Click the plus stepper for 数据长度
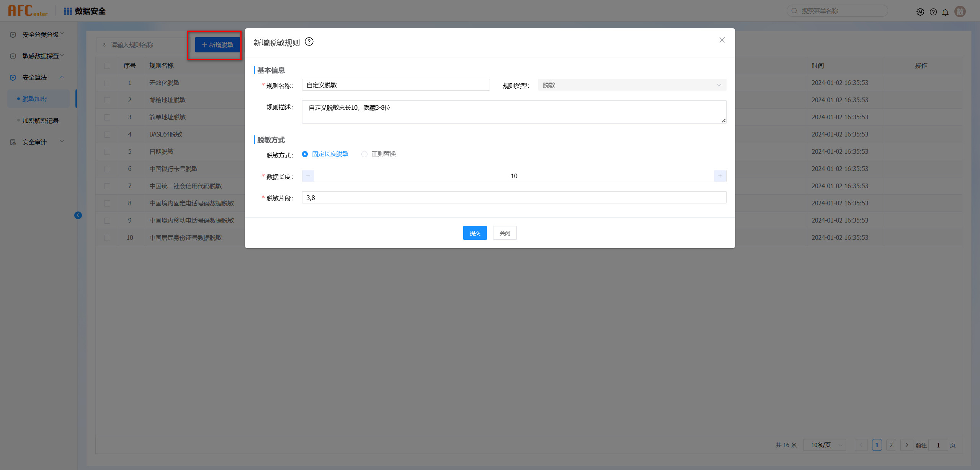980x470 pixels. pyautogui.click(x=720, y=176)
